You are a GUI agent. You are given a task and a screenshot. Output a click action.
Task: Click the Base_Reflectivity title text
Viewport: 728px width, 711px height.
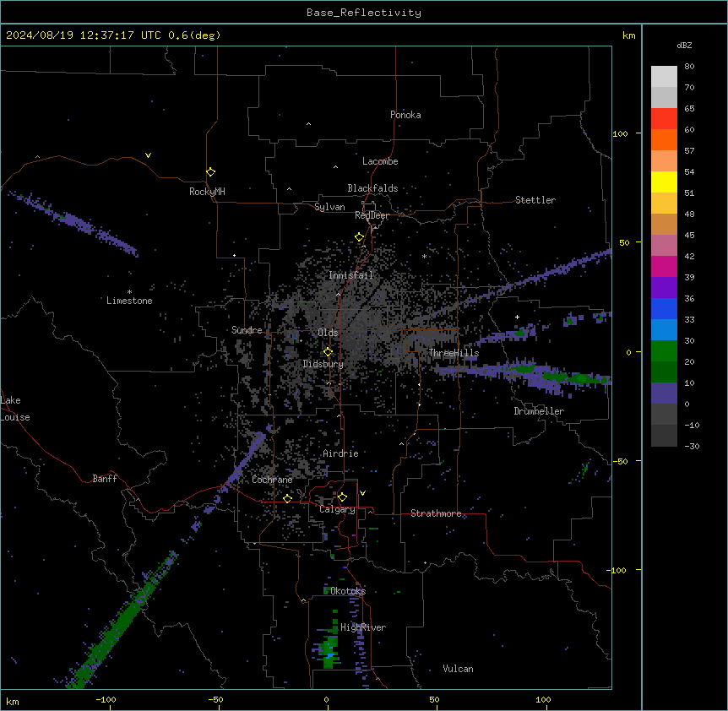click(x=364, y=13)
